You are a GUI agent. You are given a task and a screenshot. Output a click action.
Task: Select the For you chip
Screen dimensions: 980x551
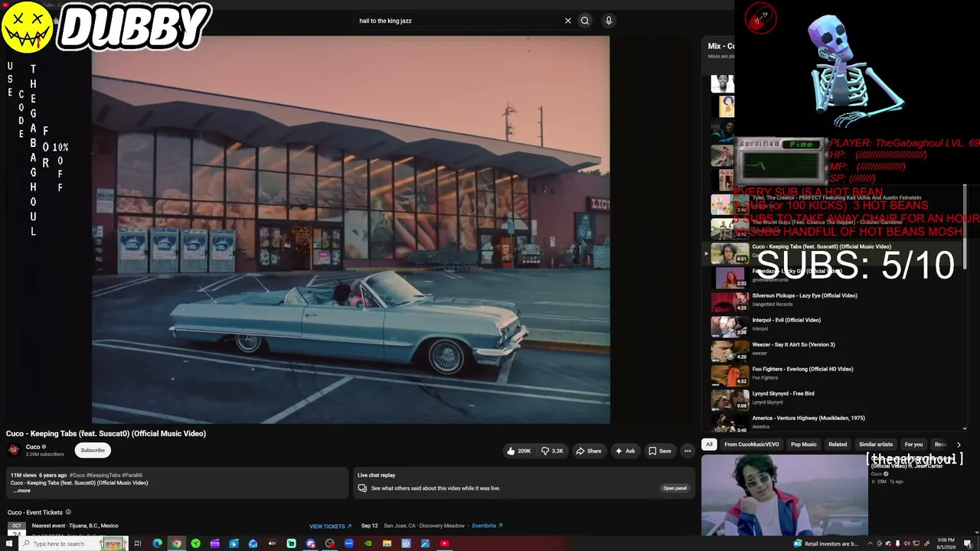(913, 445)
